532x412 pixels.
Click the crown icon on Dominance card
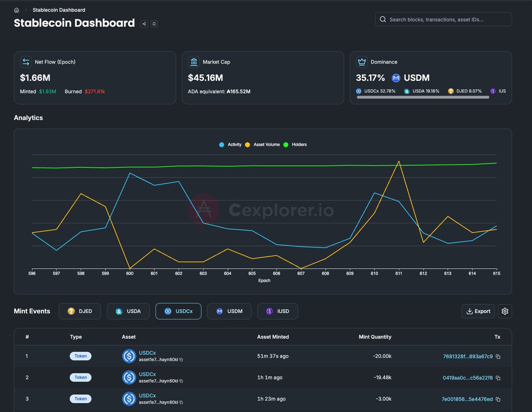click(x=362, y=62)
